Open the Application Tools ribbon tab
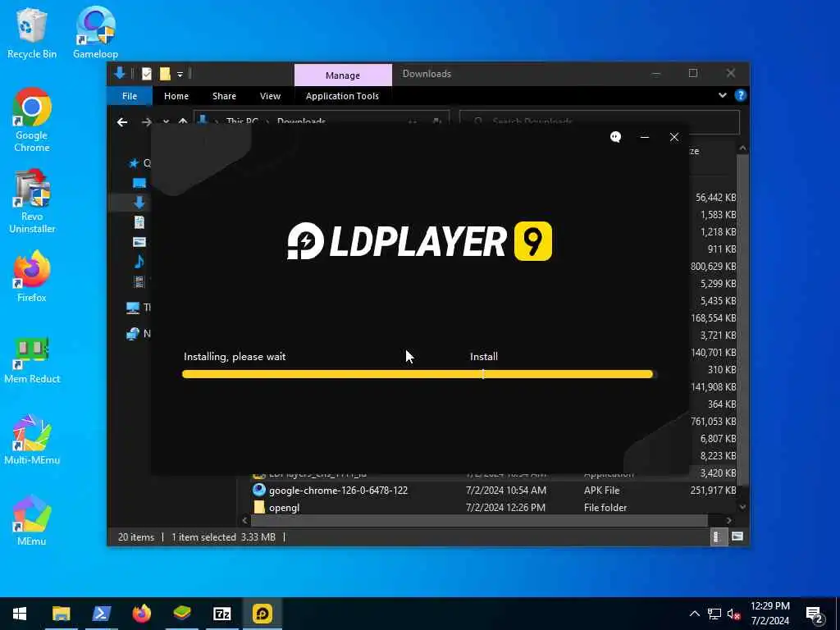Screen dimensions: 840x630 (x=342, y=96)
